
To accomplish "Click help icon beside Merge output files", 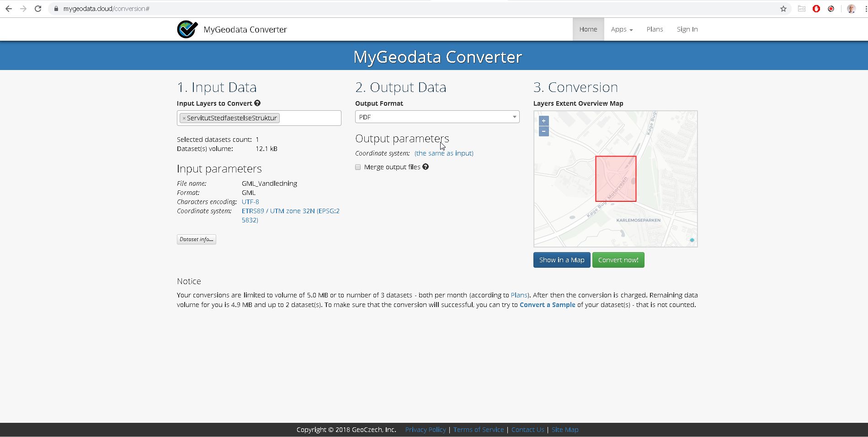I will pyautogui.click(x=426, y=167).
